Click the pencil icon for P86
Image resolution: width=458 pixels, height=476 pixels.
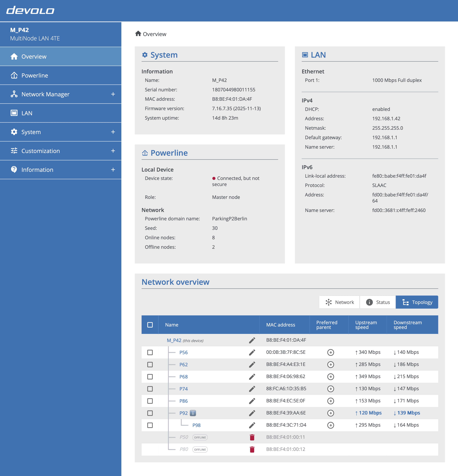point(252,401)
